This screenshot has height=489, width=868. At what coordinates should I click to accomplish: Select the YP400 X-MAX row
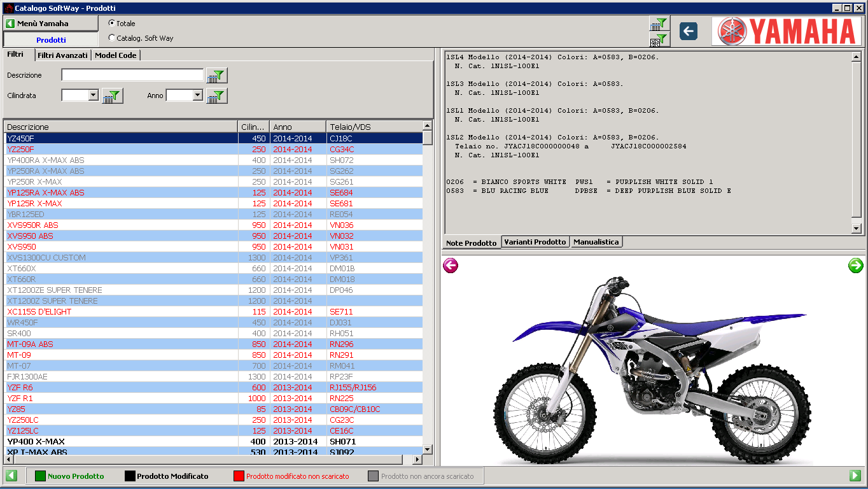pos(213,441)
